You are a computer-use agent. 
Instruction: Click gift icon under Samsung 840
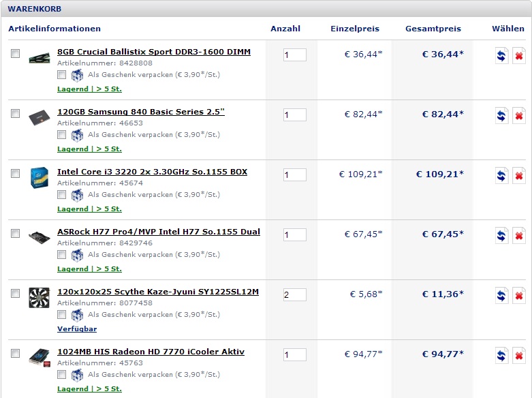pos(77,135)
